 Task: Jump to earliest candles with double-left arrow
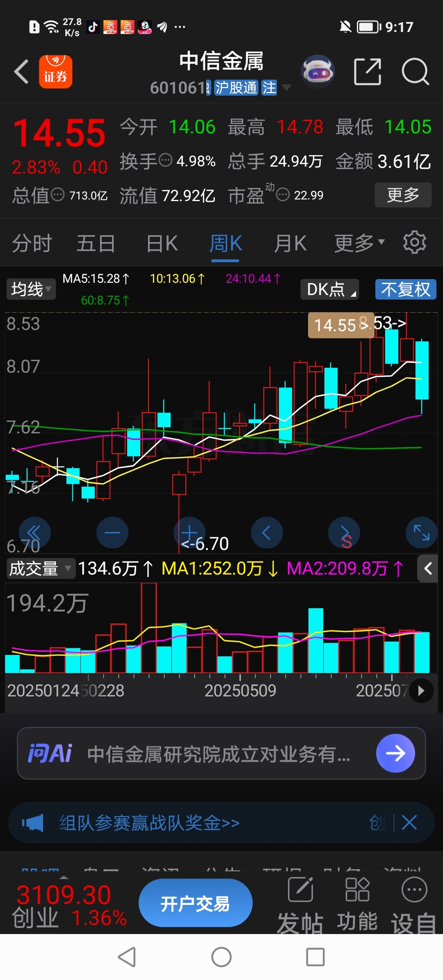(34, 533)
